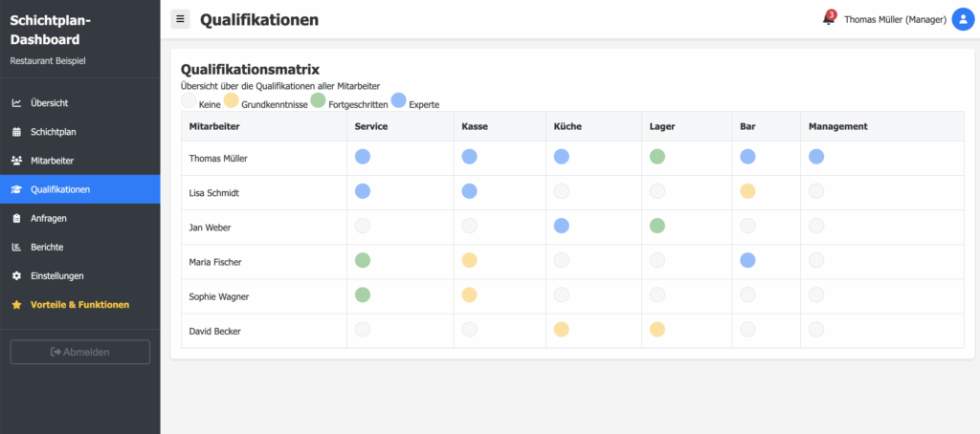Click Thomas Müller (Manager) user name
This screenshot has width=980, height=434.
pyautogui.click(x=895, y=20)
